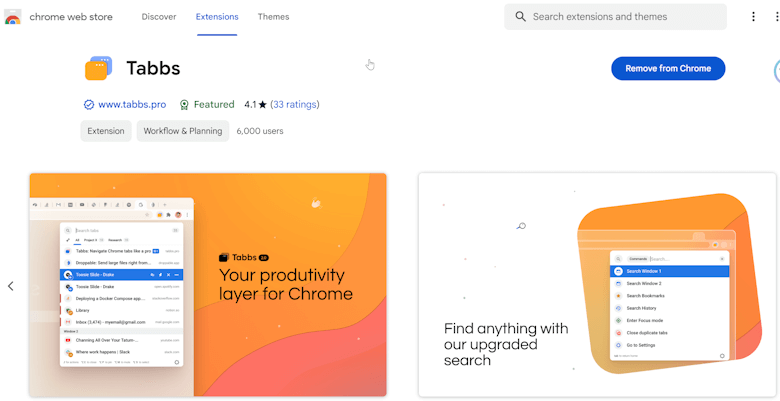This screenshot has height=401, width=780.
Task: Click the Tabbs extension icon
Action: tap(98, 68)
